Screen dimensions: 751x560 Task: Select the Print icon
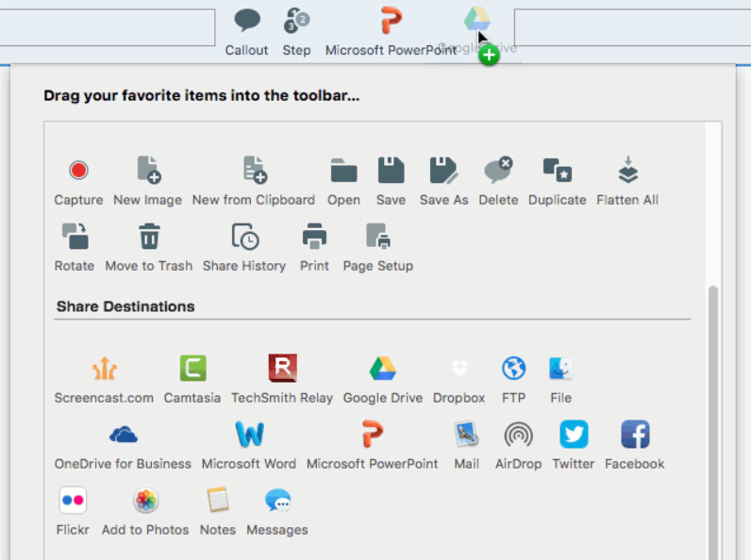pyautogui.click(x=314, y=236)
